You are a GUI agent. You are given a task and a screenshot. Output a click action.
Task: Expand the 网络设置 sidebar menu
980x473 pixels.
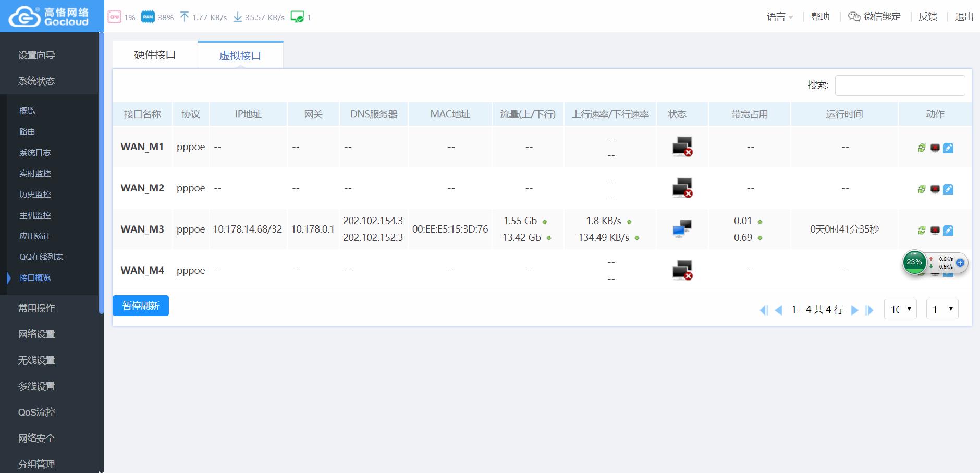click(36, 334)
